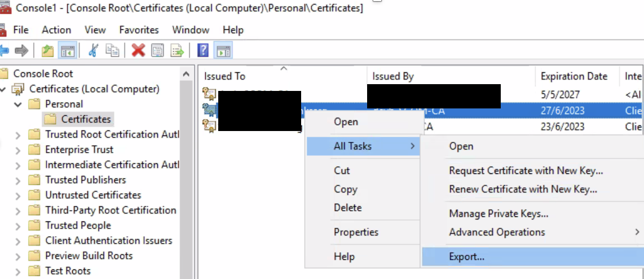
Task: Open the Action menu in menu bar
Action: click(x=56, y=30)
